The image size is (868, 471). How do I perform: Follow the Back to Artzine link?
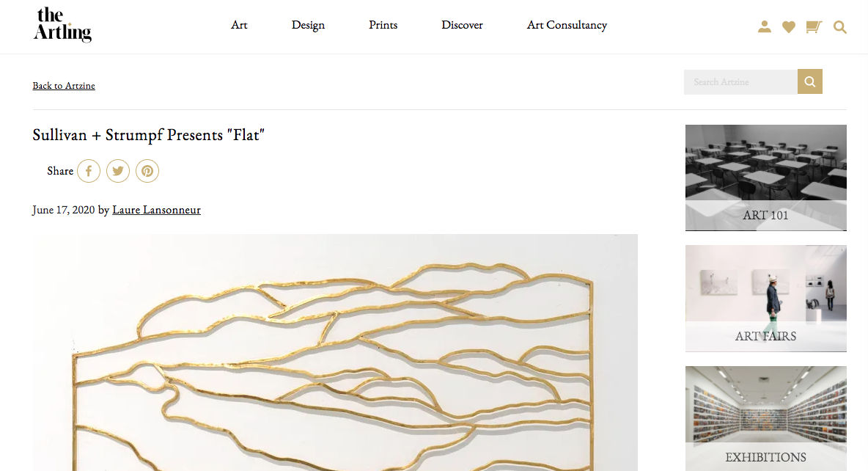click(x=64, y=85)
